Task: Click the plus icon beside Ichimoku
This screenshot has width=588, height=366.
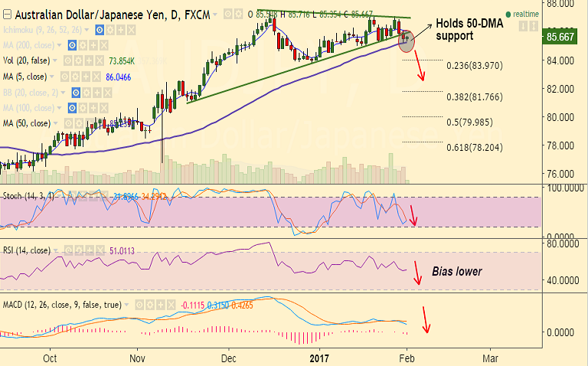Action: [x=120, y=30]
